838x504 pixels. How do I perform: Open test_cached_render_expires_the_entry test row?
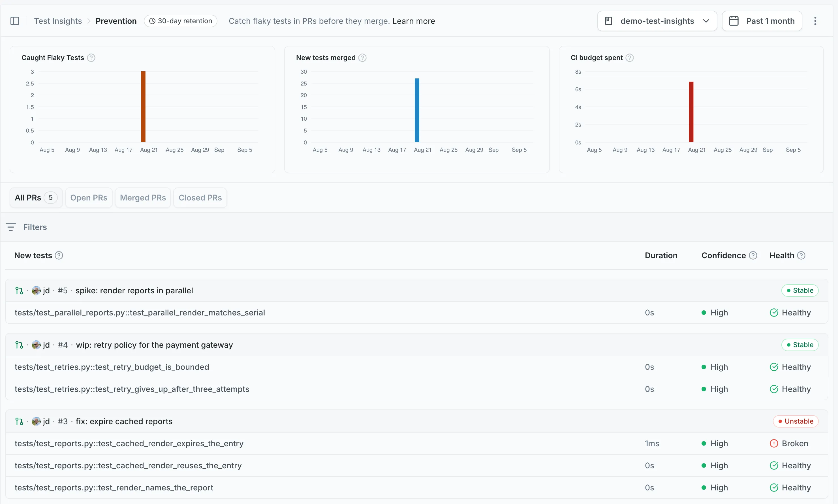point(417,443)
